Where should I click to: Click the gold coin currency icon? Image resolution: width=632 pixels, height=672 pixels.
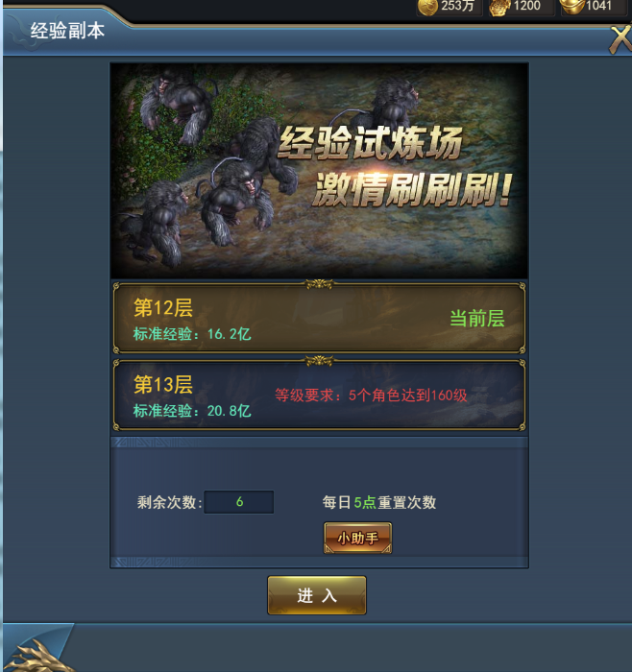427,7
